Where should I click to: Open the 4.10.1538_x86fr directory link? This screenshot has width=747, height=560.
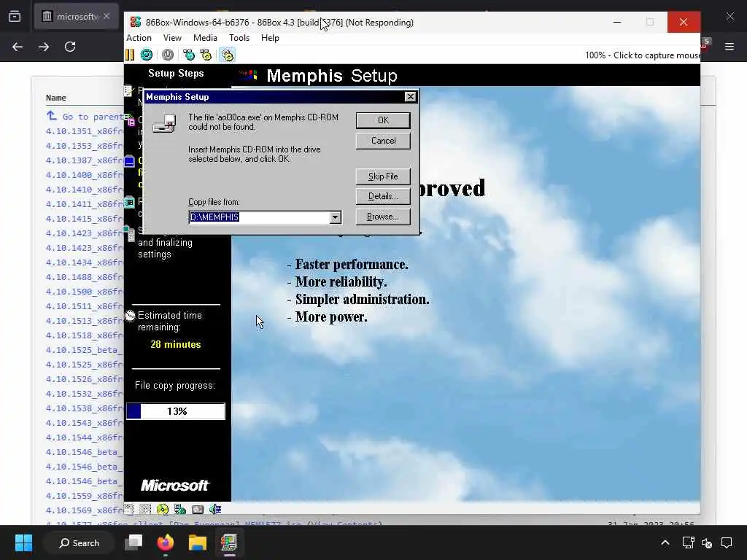click(85, 408)
